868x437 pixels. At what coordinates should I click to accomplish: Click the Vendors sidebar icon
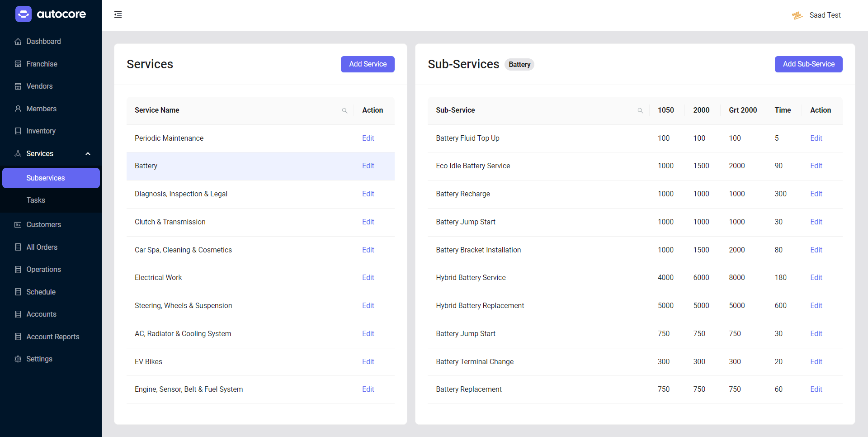(x=18, y=86)
